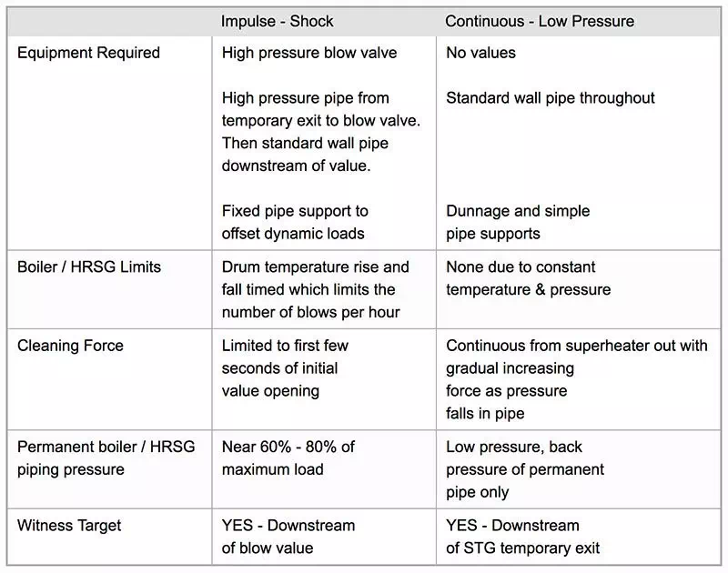Click the "Near 60% - 80% of maximum load" cell
Image resolution: width=728 pixels, height=573 pixels.
point(288,457)
